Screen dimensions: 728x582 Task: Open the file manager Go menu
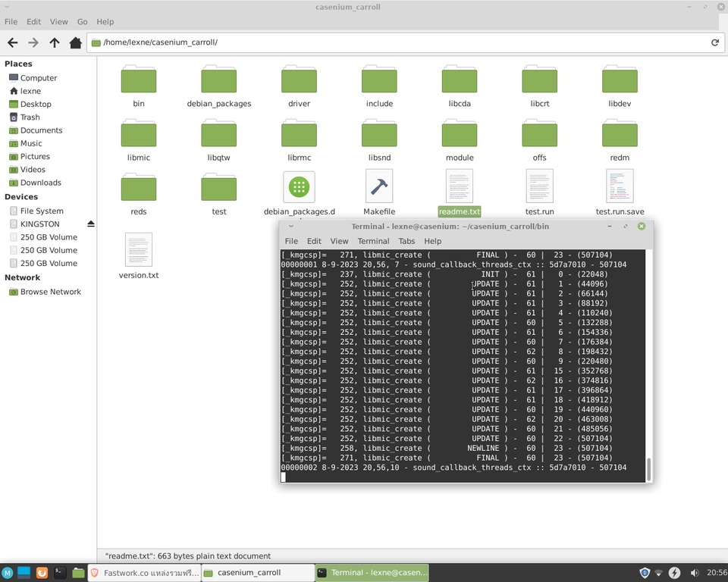pos(82,22)
